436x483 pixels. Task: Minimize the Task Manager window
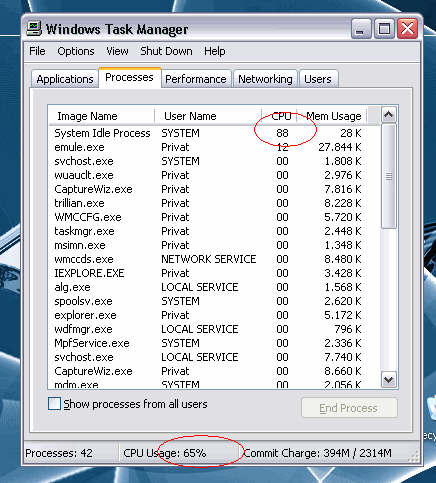(361, 29)
